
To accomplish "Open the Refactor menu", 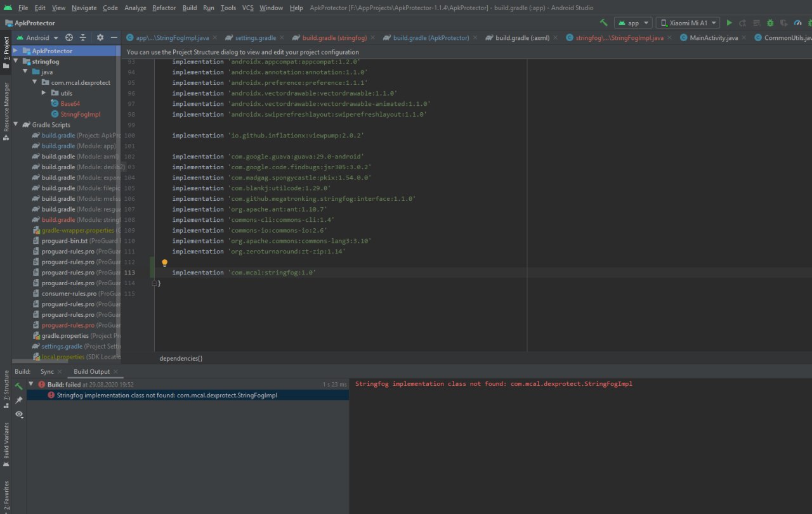I will [x=164, y=8].
